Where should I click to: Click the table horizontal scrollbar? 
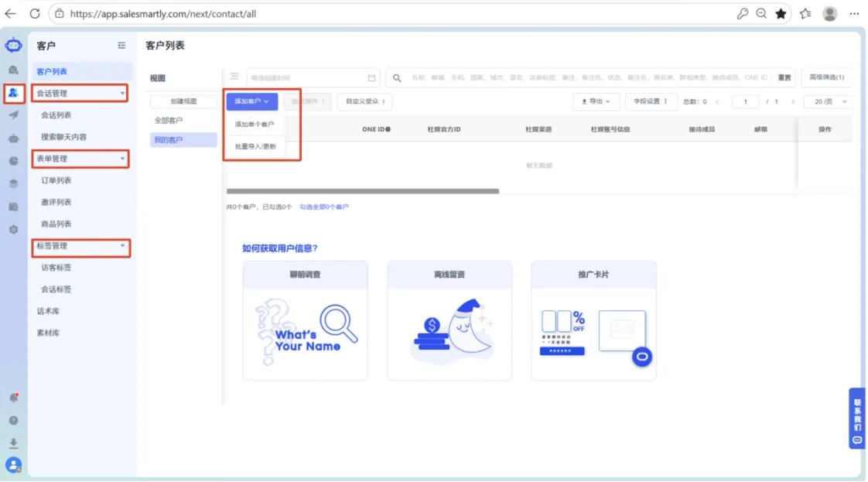(x=363, y=191)
